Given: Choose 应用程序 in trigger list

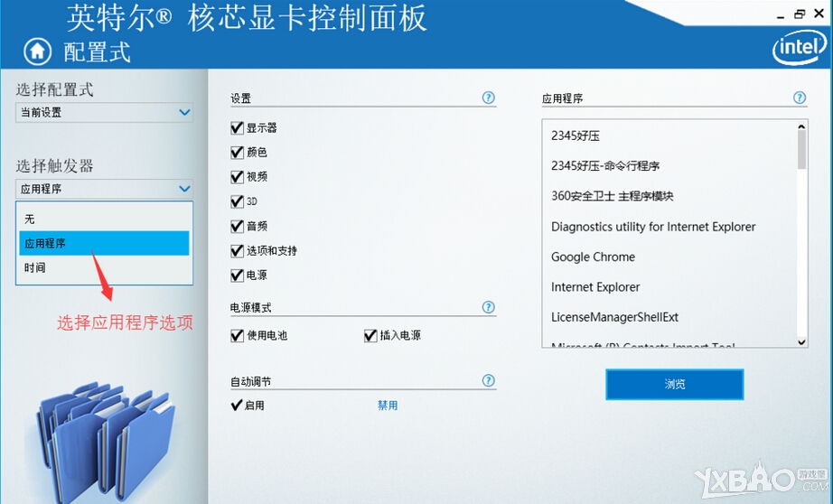Looking at the screenshot, I should click(x=104, y=243).
